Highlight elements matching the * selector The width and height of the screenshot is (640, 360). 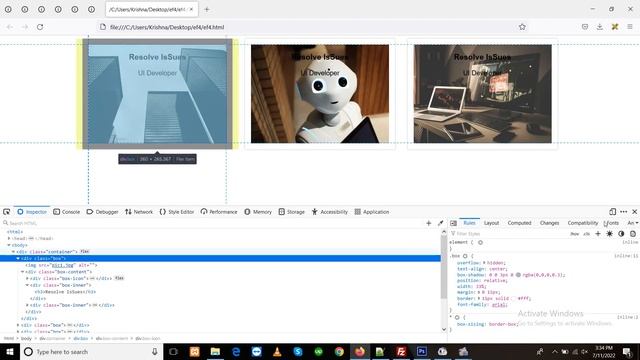[457, 317]
